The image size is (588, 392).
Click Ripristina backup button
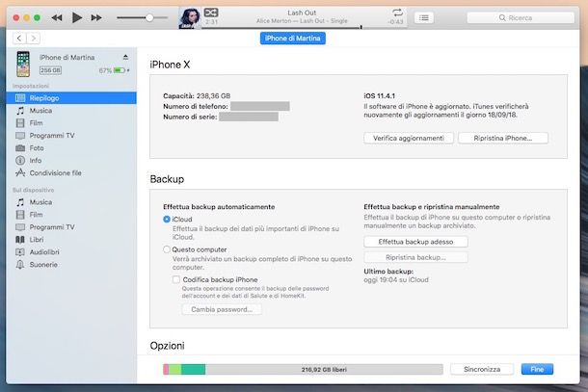click(x=415, y=257)
